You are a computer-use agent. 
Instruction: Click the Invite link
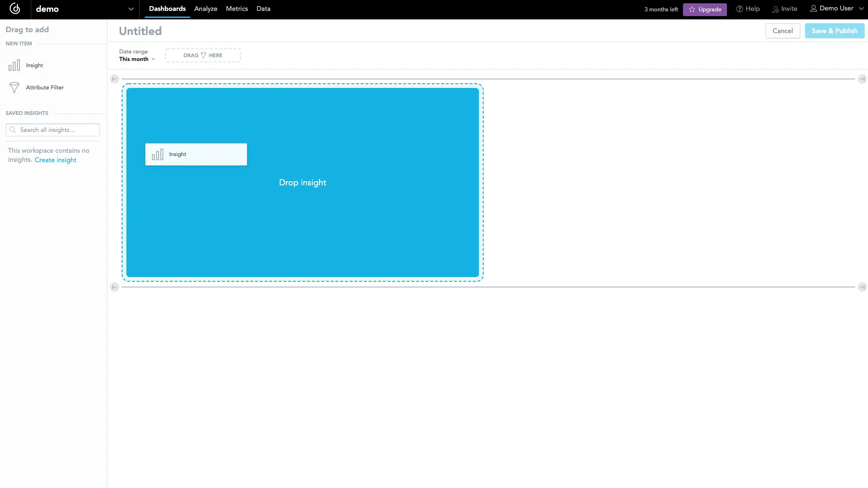coord(785,9)
